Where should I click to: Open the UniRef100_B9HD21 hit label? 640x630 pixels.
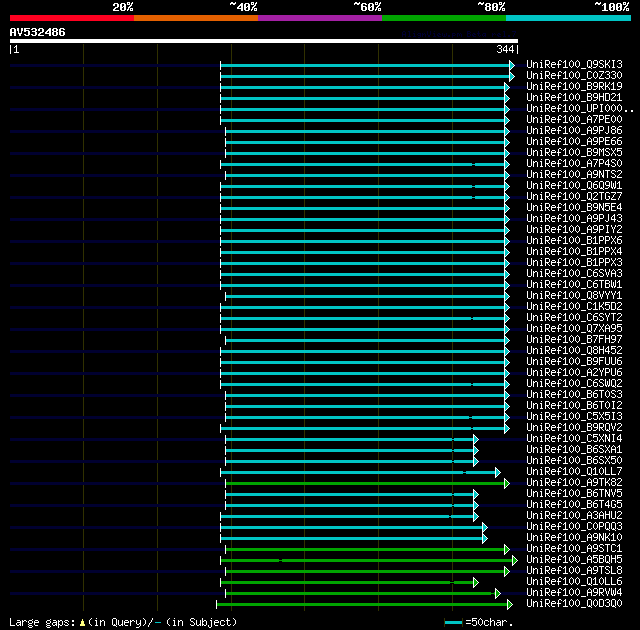[574, 98]
